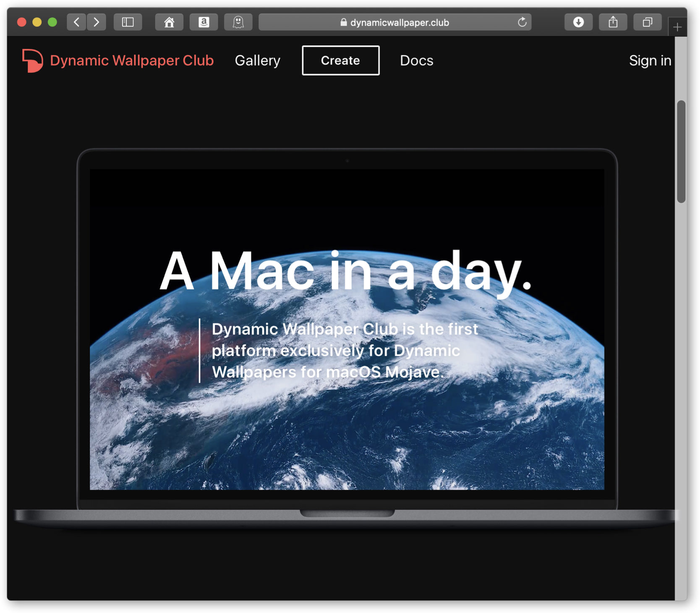700x613 pixels.
Task: Go back with Safari's back arrow
Action: tap(76, 22)
